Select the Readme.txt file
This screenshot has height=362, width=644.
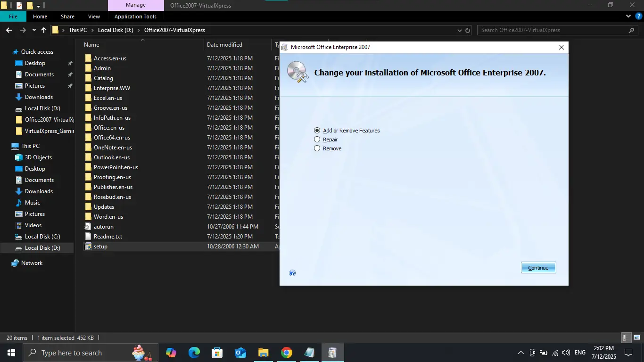pos(108,237)
